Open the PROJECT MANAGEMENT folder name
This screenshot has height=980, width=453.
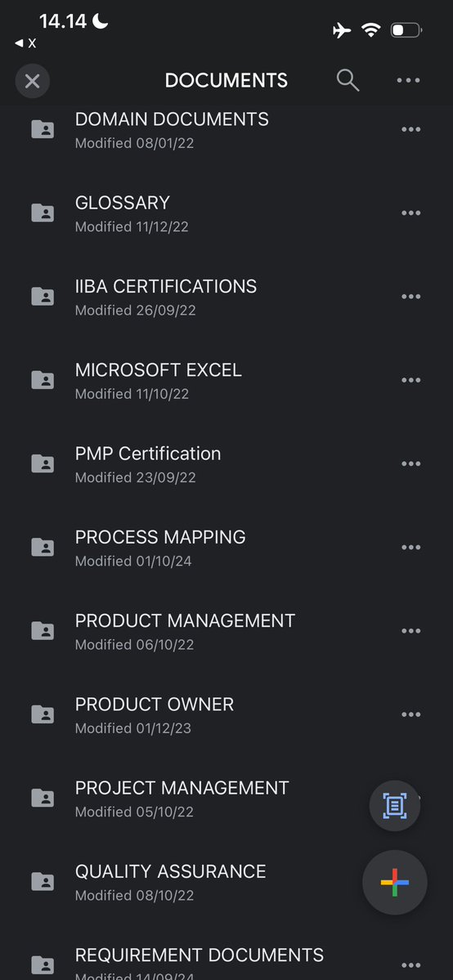click(182, 787)
